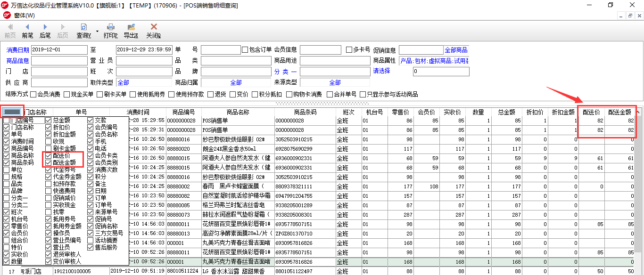
Task: Select cell 朗金24K黑金香水50ml
Action: pos(238,149)
